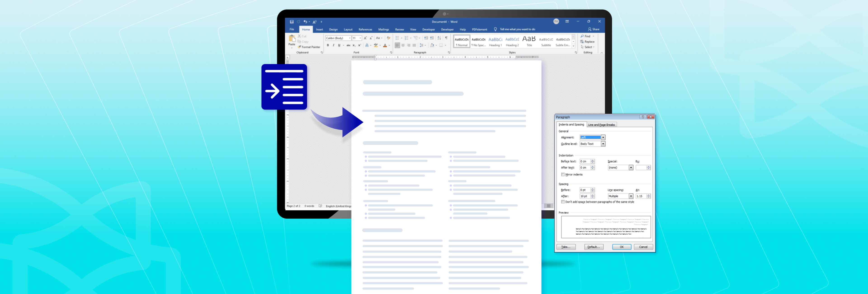Click the Increase Indent icon
Image resolution: width=868 pixels, height=294 pixels.
tap(432, 38)
